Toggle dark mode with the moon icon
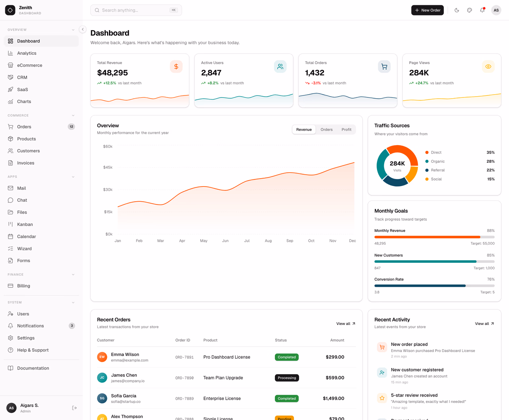Image resolution: width=509 pixels, height=420 pixels. (457, 10)
